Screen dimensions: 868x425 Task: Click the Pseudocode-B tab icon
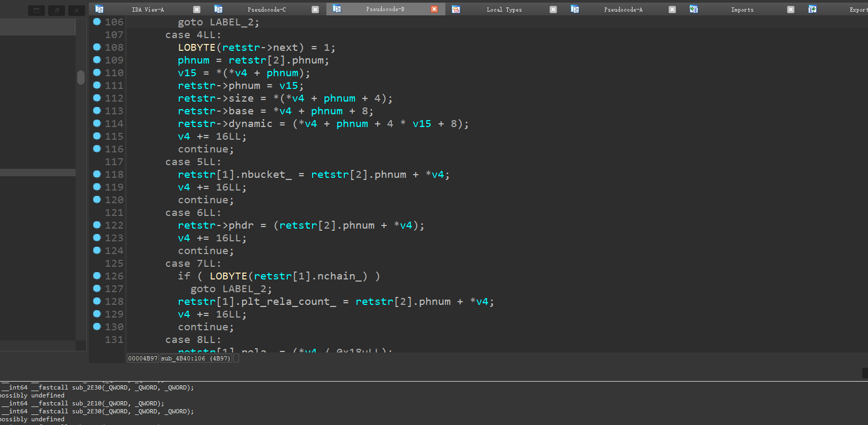tap(337, 9)
